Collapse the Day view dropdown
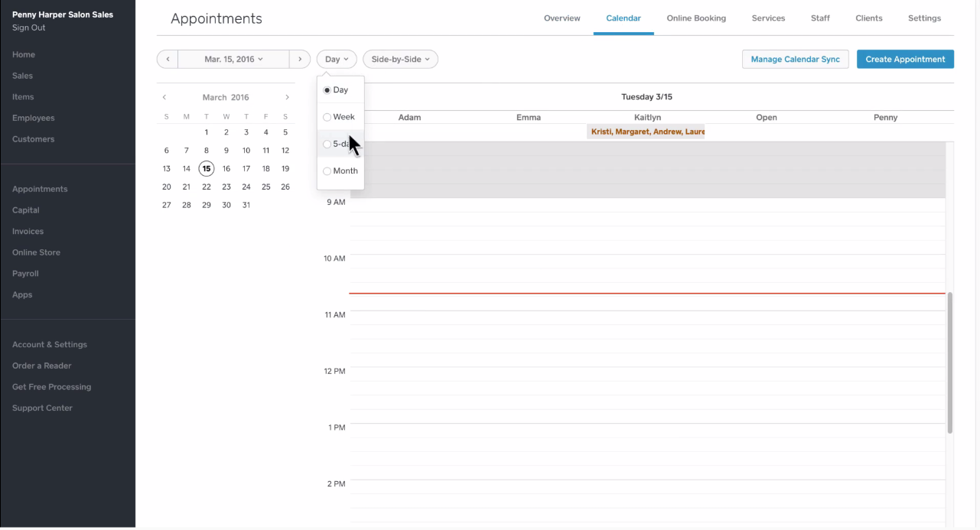The width and height of the screenshot is (980, 530). coord(337,60)
